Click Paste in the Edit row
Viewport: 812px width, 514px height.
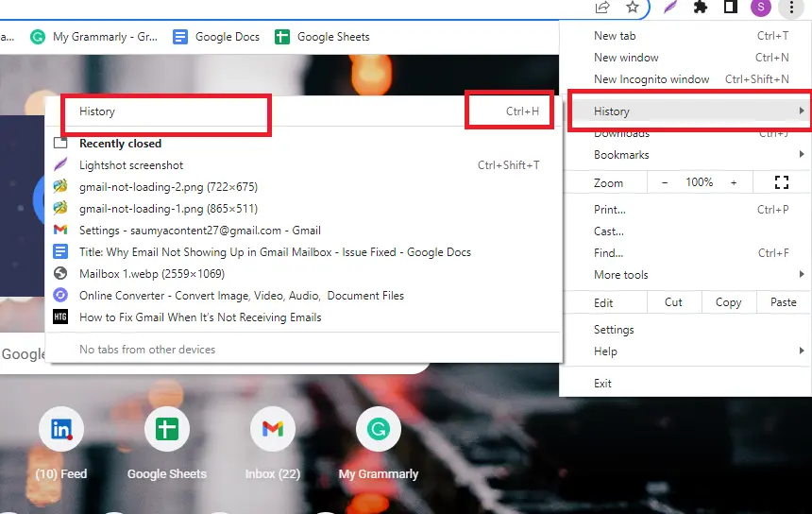783,302
